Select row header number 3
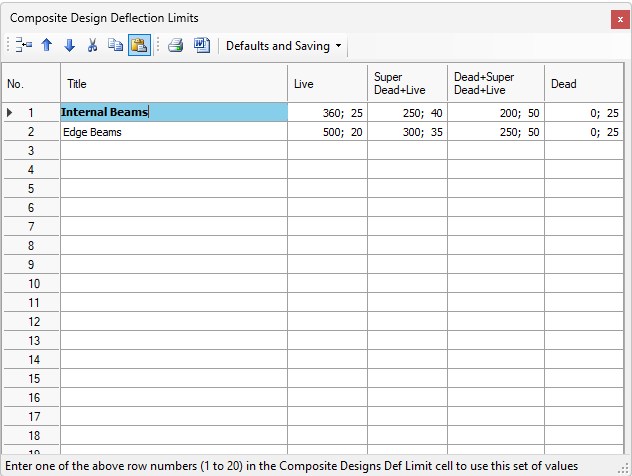Screen dimensions: 632x476 tap(31, 151)
